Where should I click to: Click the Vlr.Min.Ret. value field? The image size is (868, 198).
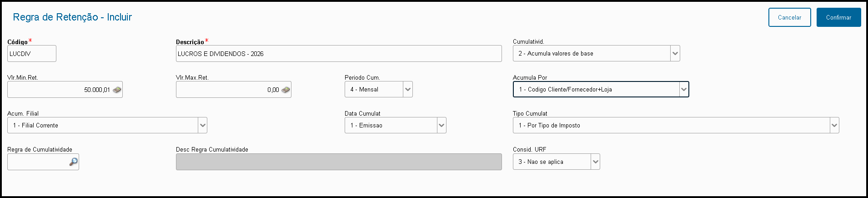pyautogui.click(x=59, y=90)
